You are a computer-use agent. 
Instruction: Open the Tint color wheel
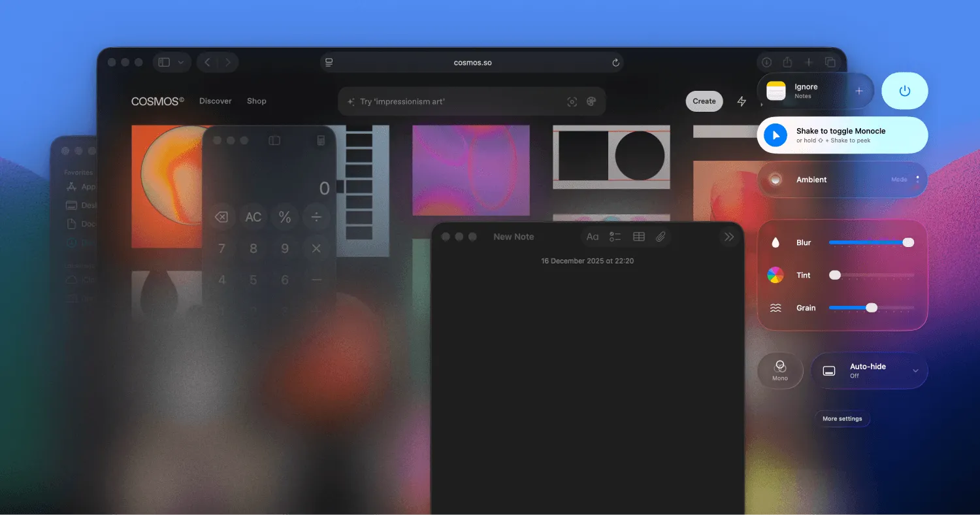point(776,275)
